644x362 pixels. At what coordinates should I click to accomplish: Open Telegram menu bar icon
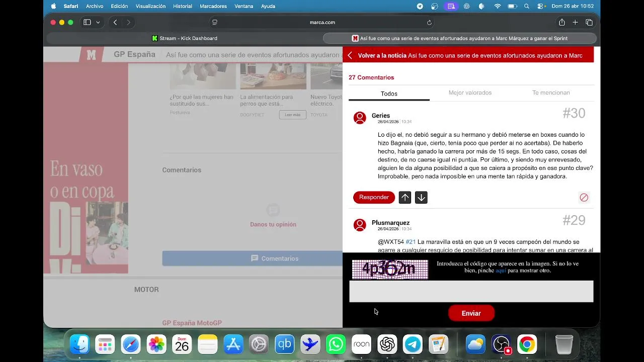click(x=420, y=6)
